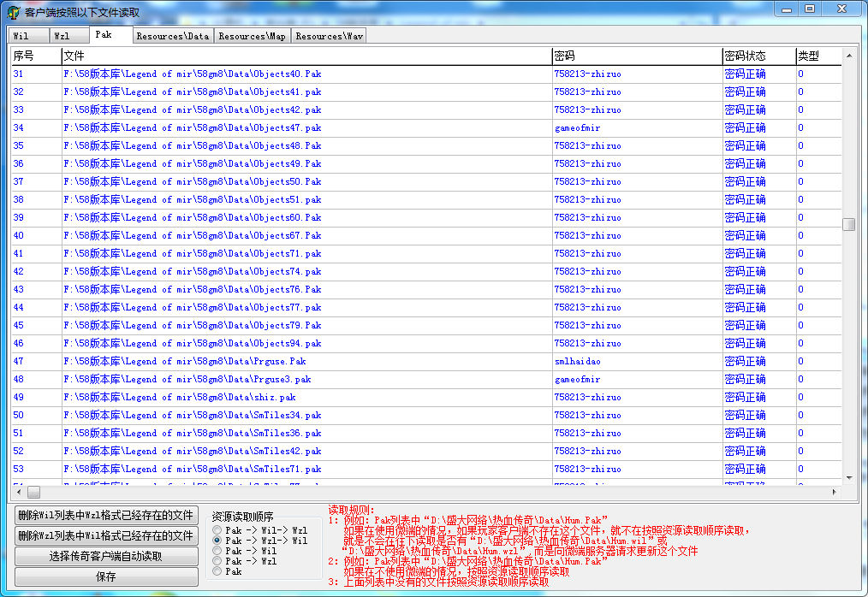Click the 758213-zhizuo password in row 42
The image size is (868, 597).
tap(587, 272)
